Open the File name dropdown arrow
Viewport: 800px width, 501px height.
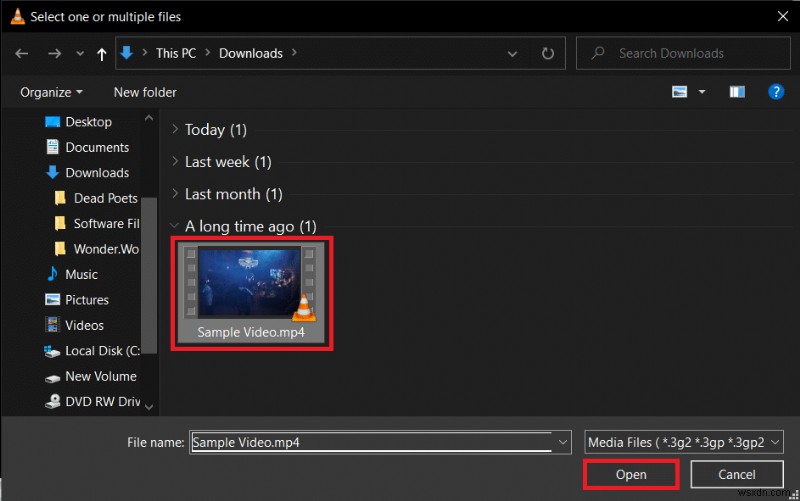(562, 442)
